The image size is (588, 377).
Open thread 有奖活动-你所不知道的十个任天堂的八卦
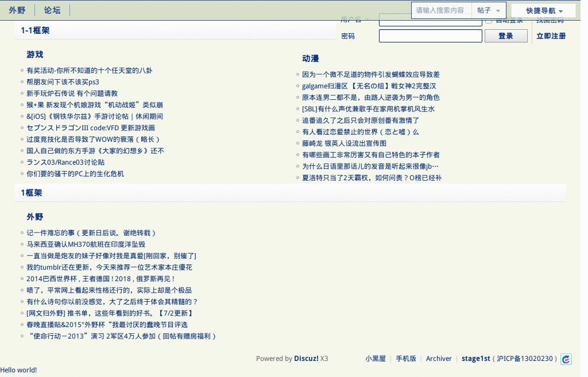89,71
